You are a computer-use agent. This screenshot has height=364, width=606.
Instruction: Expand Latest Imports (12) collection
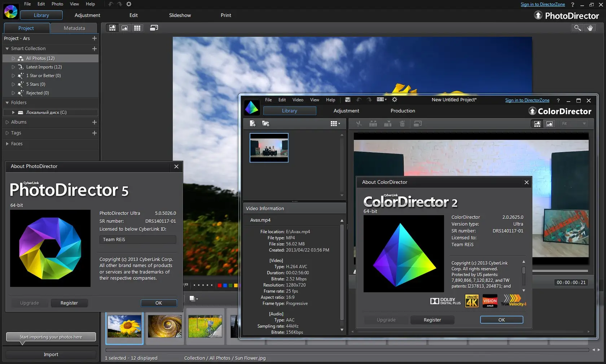coord(13,67)
